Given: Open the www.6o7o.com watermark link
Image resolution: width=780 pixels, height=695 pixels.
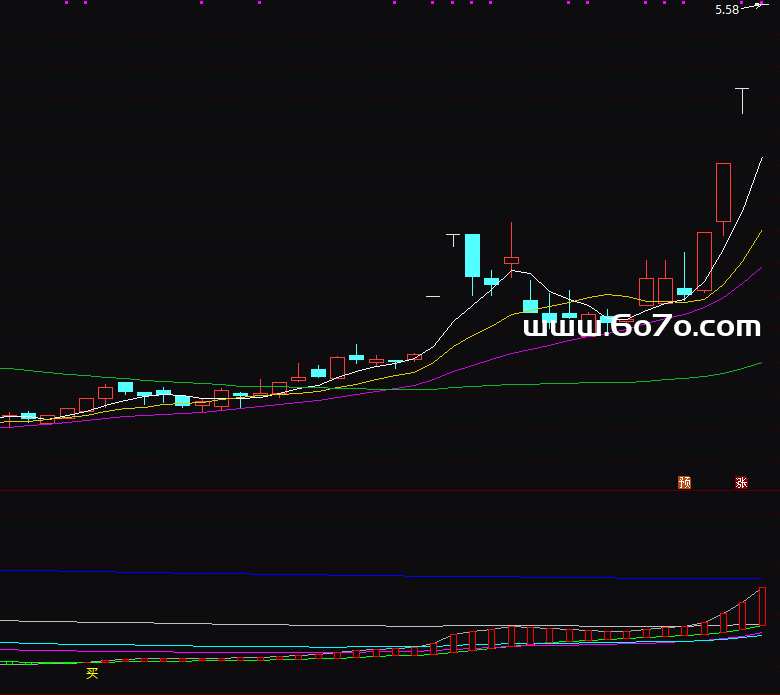Looking at the screenshot, I should point(641,326).
